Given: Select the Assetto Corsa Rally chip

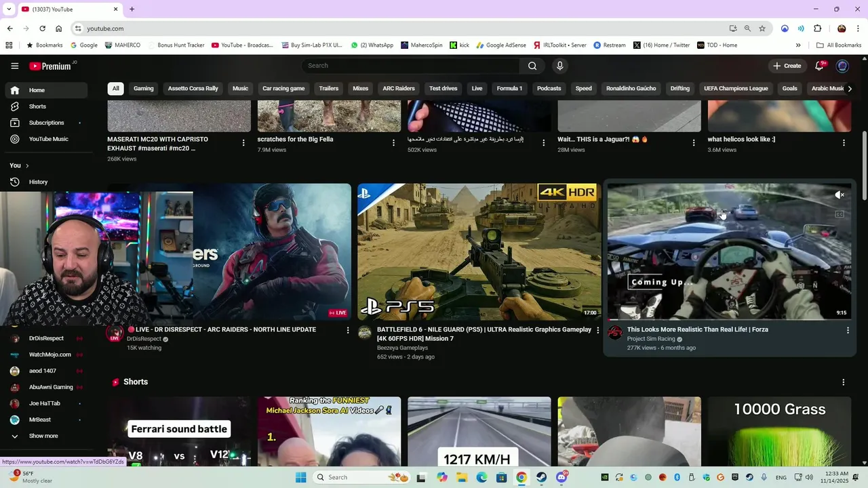Looking at the screenshot, I should pyautogui.click(x=193, y=89).
